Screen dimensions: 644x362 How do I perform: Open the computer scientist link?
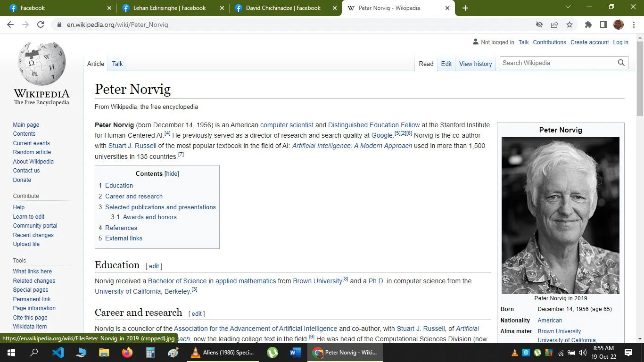287,125
